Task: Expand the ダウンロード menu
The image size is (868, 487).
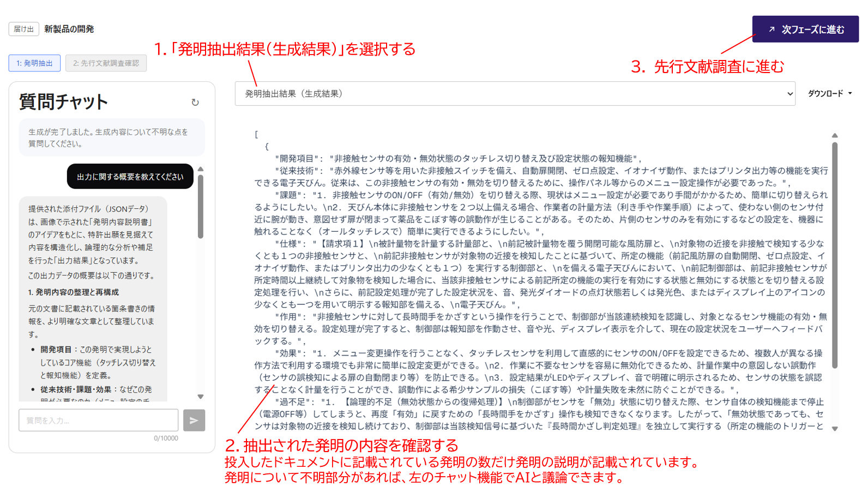Action: click(830, 94)
